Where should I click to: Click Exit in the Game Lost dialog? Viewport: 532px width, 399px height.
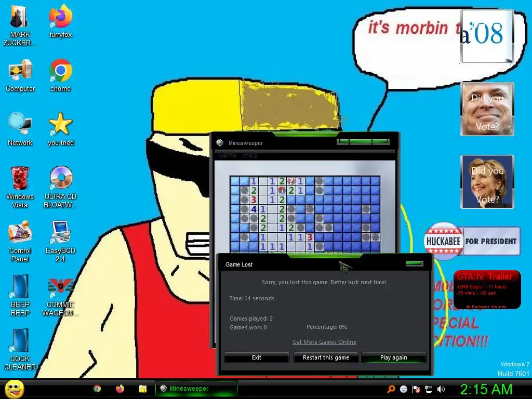pyautogui.click(x=257, y=357)
